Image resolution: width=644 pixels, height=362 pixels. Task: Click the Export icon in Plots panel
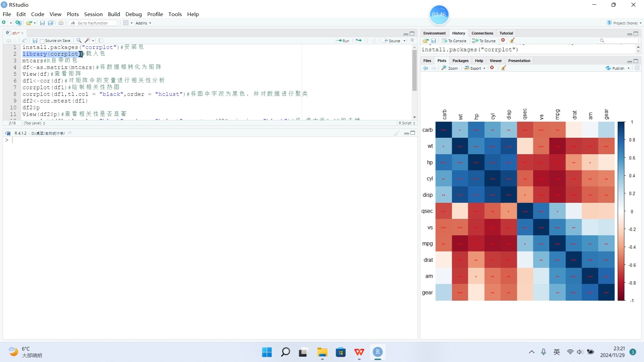(x=474, y=68)
